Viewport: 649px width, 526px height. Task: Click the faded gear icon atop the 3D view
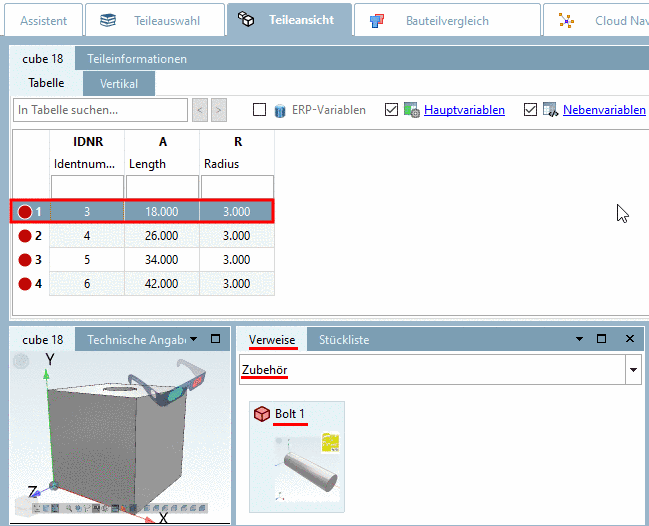[21, 361]
